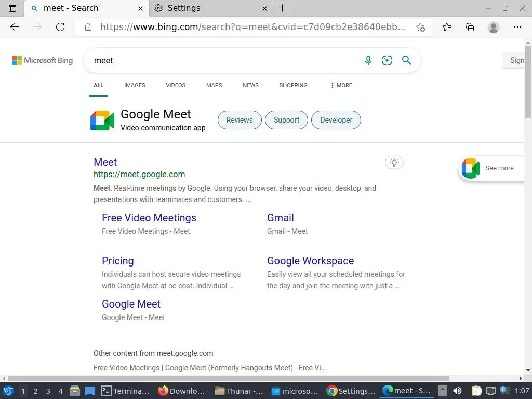Click the volume speaker tray icon
532x399 pixels.
(x=457, y=391)
